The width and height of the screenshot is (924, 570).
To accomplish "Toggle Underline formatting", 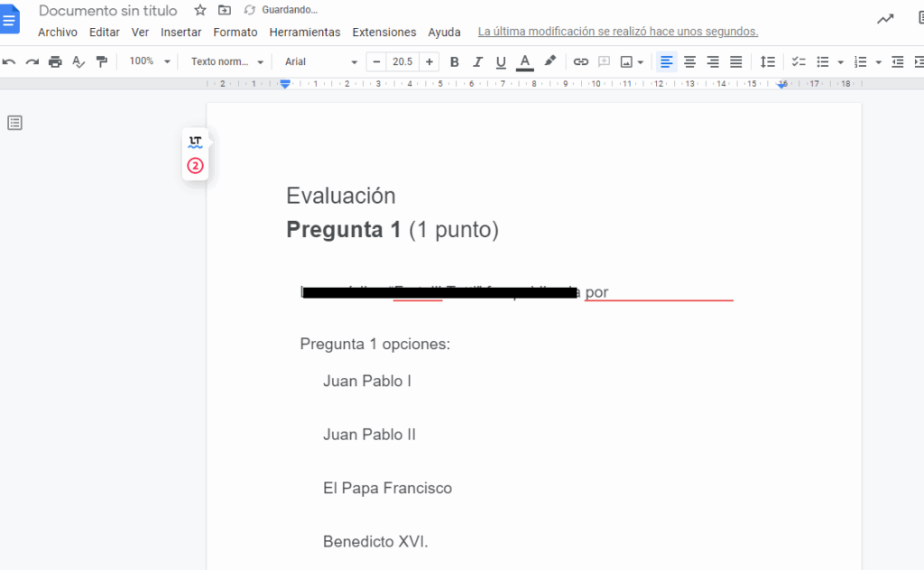I will 501,61.
